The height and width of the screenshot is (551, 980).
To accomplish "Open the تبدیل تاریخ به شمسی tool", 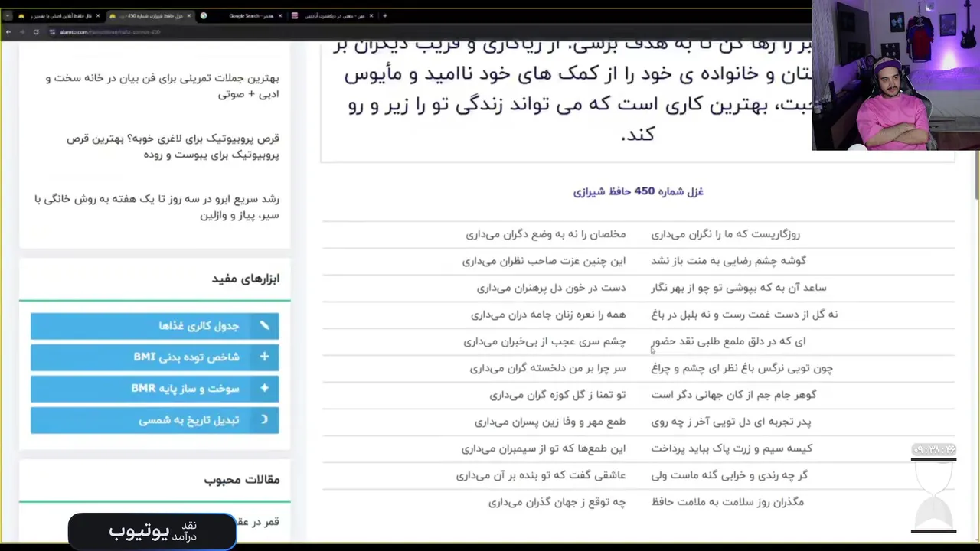I will (155, 419).
